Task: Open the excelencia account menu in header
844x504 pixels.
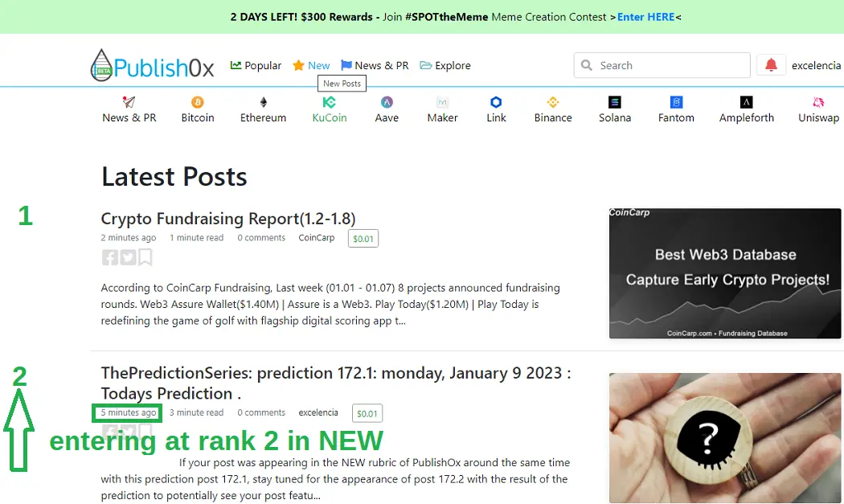Action: tap(816, 65)
